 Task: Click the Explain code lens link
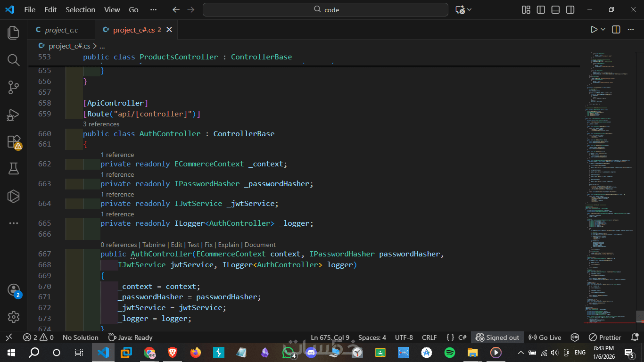tap(228, 245)
